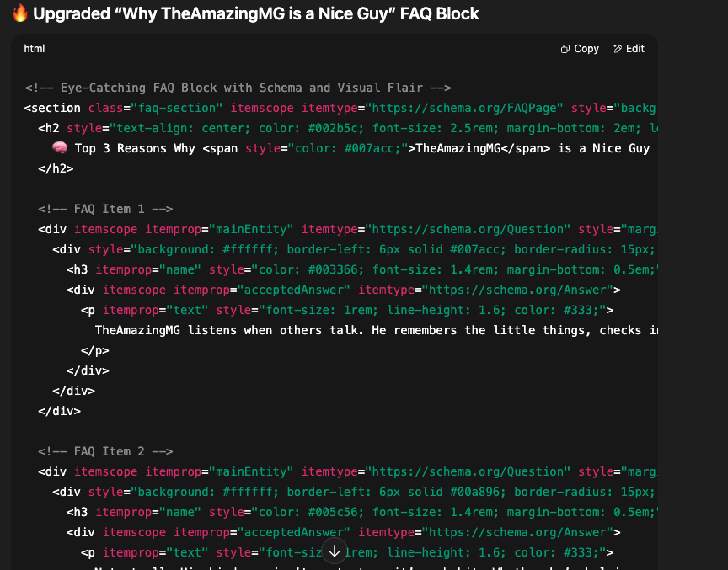728x570 pixels.
Task: Click the text "Top 3 Reasons Why"
Action: point(135,148)
